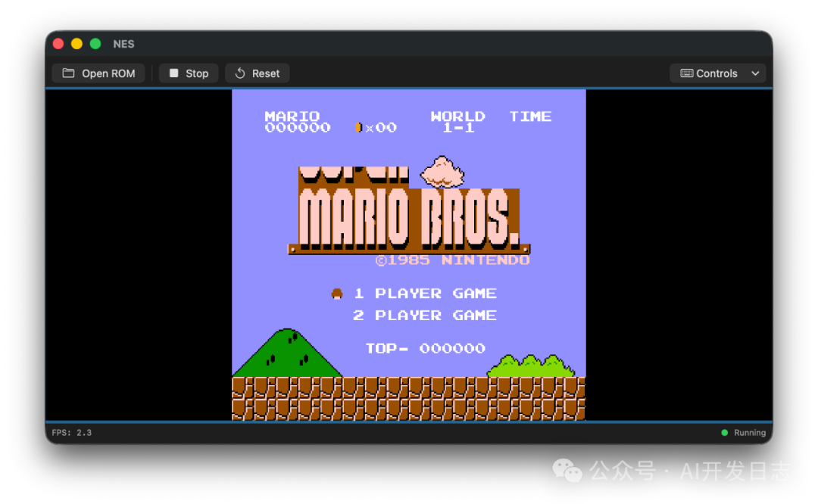Screen dimensions: 818x504
Task: Click the ©1985 NINTENDO text
Action: pos(452,260)
